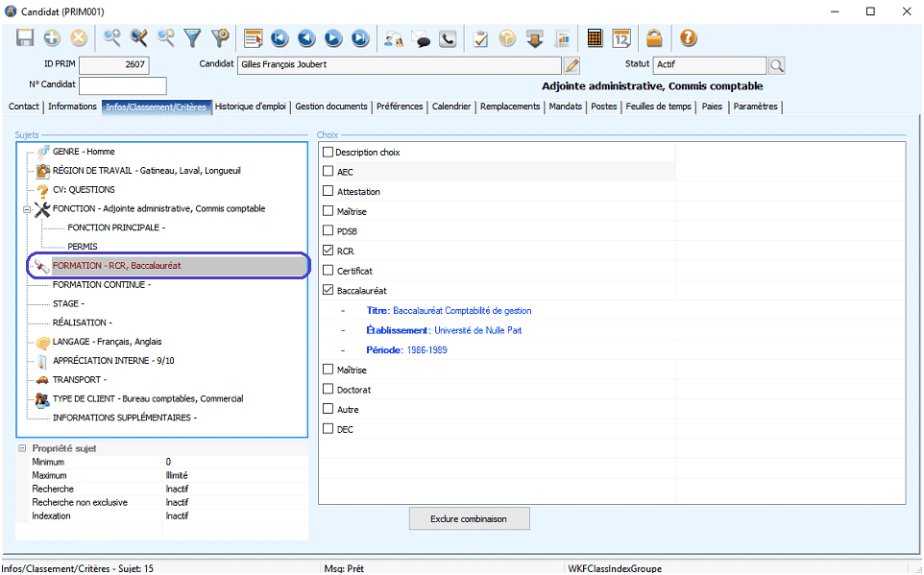Image resolution: width=924 pixels, height=575 pixels.
Task: Click the Save floppy disk icon
Action: [x=25, y=38]
